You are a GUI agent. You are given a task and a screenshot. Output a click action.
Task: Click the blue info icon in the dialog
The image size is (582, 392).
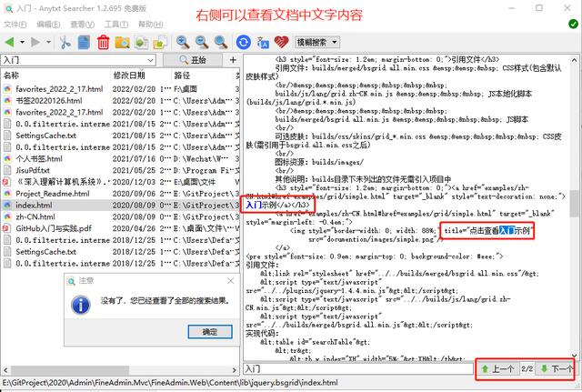(81, 305)
